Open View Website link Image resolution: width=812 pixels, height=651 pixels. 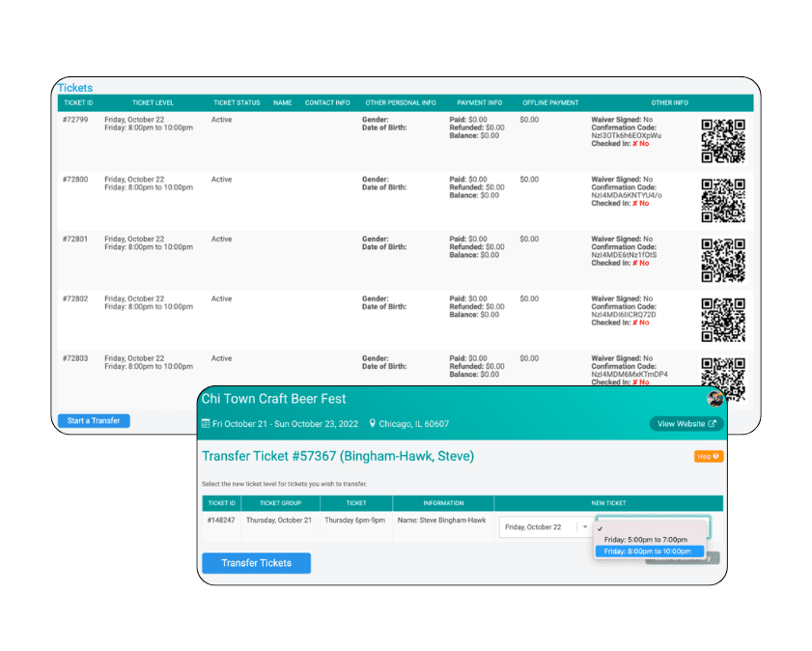click(686, 424)
